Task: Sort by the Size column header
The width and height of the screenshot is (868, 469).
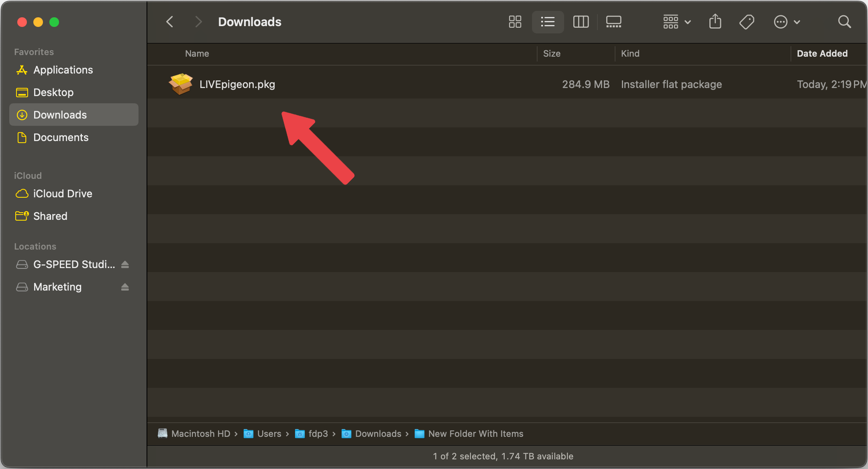Action: coord(552,53)
